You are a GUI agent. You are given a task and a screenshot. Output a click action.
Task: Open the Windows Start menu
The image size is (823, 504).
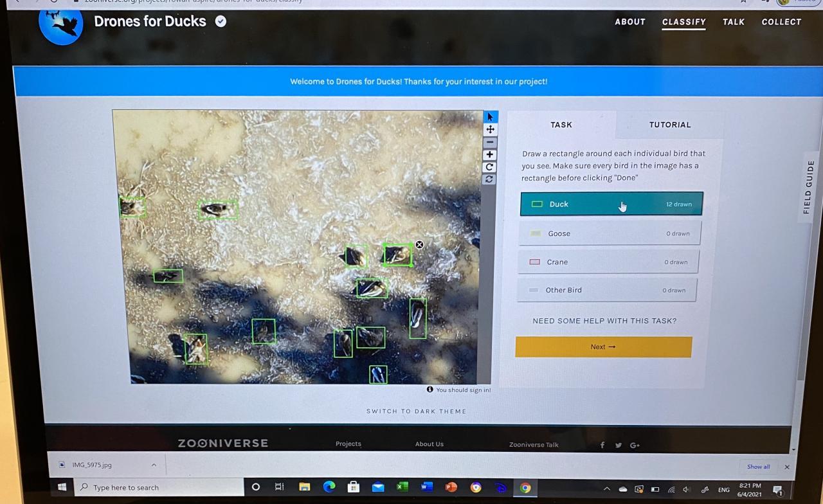click(x=62, y=487)
